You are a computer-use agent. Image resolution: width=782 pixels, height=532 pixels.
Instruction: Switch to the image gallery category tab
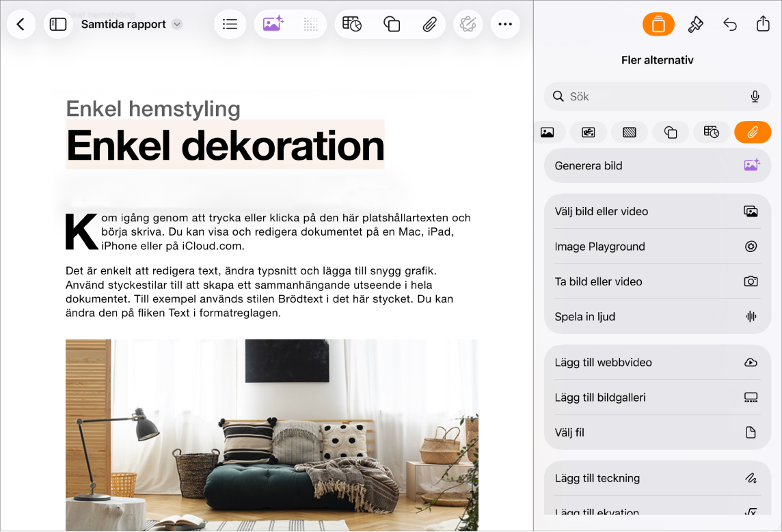click(x=589, y=132)
